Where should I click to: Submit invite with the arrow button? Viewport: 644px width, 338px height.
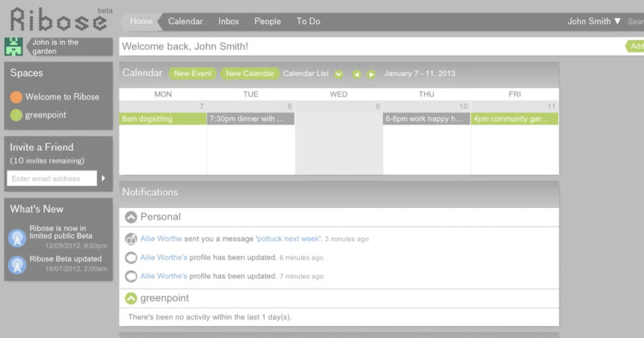click(x=103, y=178)
